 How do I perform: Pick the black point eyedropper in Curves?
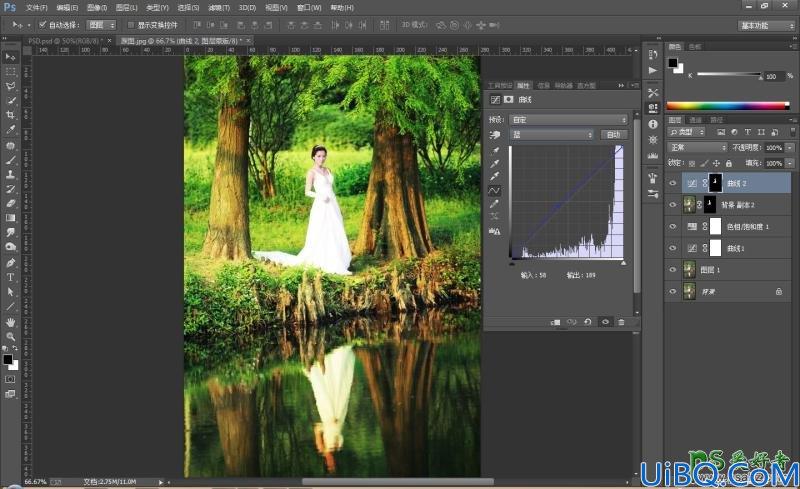[494, 151]
